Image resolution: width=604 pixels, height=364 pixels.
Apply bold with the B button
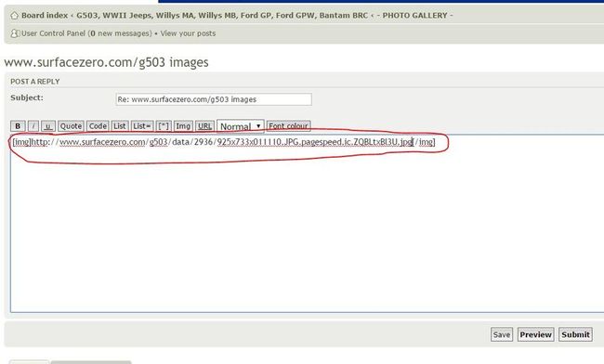pos(18,126)
